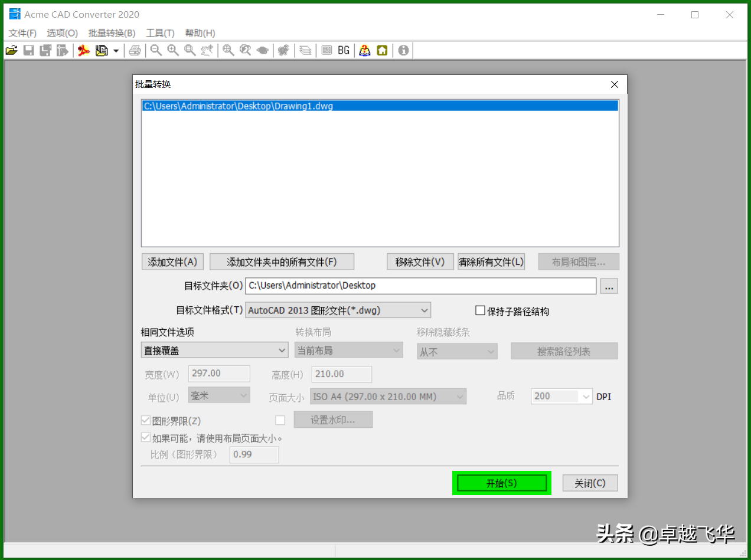Viewport: 751px width, 560px height.
Task: Toggle the 图形界限(Z) checkbox
Action: point(146,421)
